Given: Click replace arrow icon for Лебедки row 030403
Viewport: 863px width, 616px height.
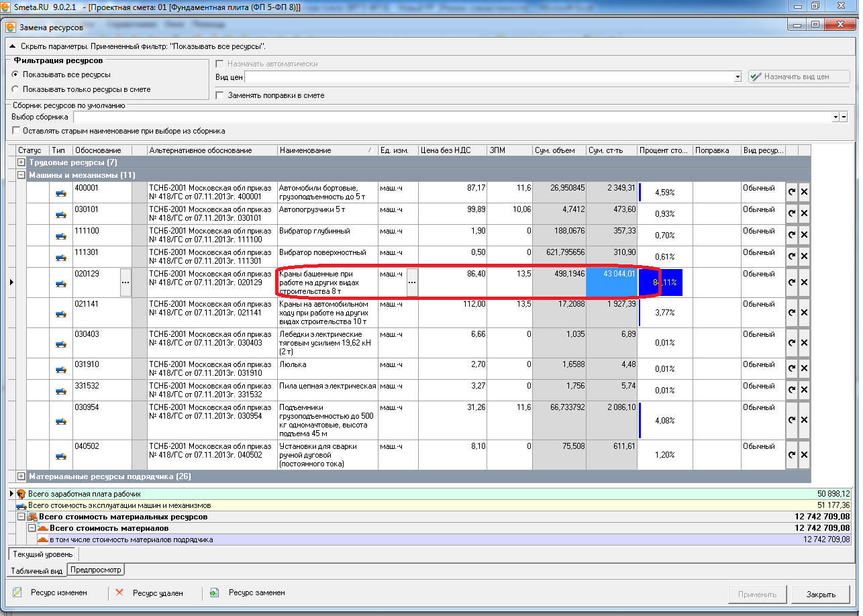Looking at the screenshot, I should 792,343.
